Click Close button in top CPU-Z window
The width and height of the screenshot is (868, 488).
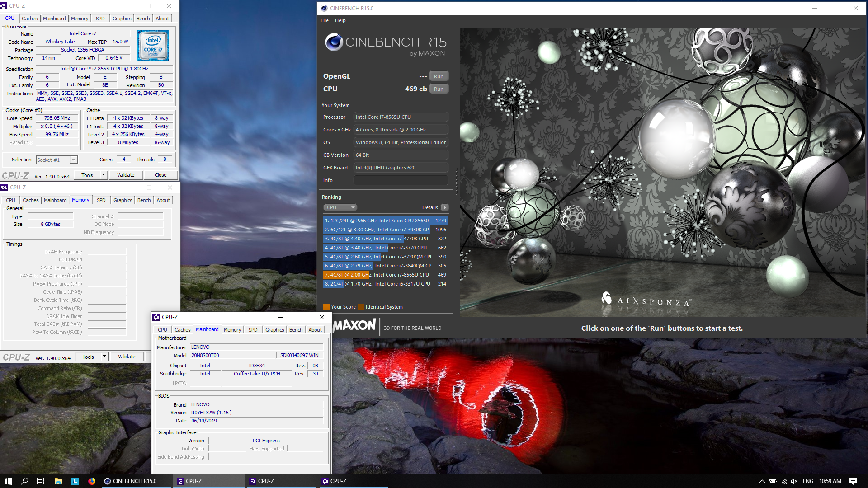(x=160, y=175)
